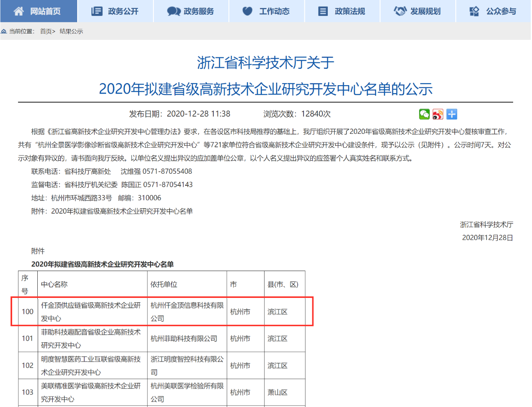Viewport: 532px width, 407px height.
Task: Click row number 102 in the table
Action: (28, 365)
